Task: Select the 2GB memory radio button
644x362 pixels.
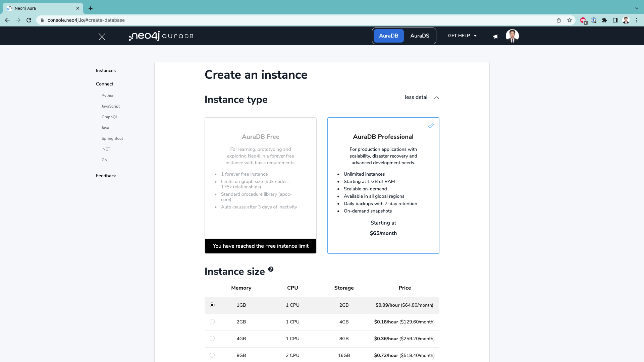Action: click(212, 322)
